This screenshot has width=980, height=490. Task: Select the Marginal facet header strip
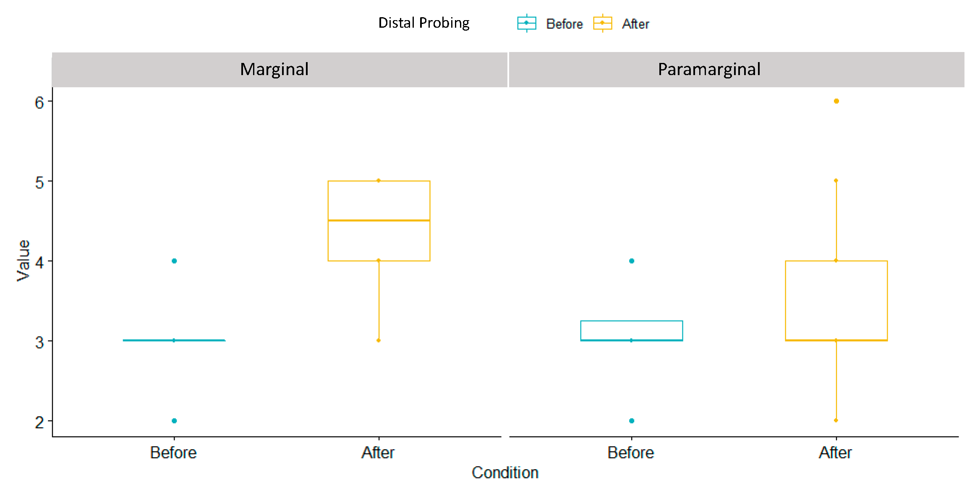click(279, 70)
